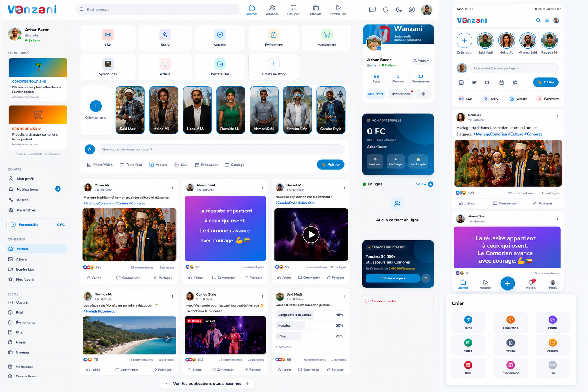The height and width of the screenshot is (392, 588).
Task: Open the Événement shortcut card
Action: click(274, 38)
